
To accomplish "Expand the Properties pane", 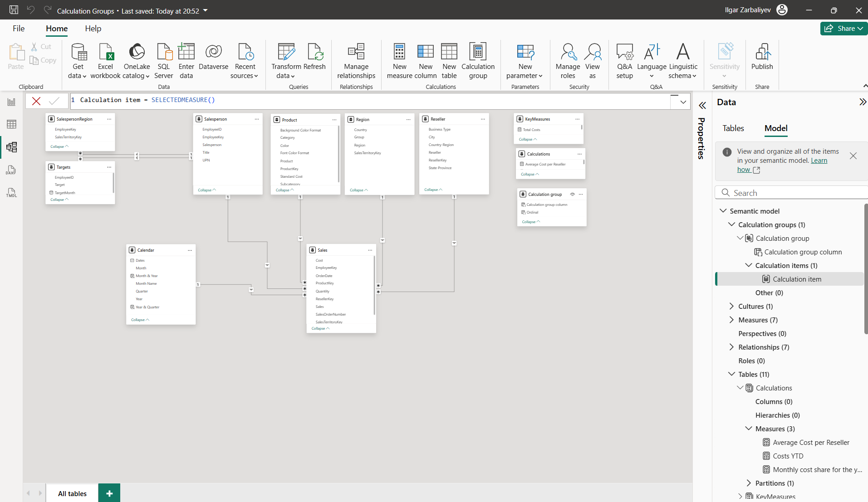I will [702, 106].
